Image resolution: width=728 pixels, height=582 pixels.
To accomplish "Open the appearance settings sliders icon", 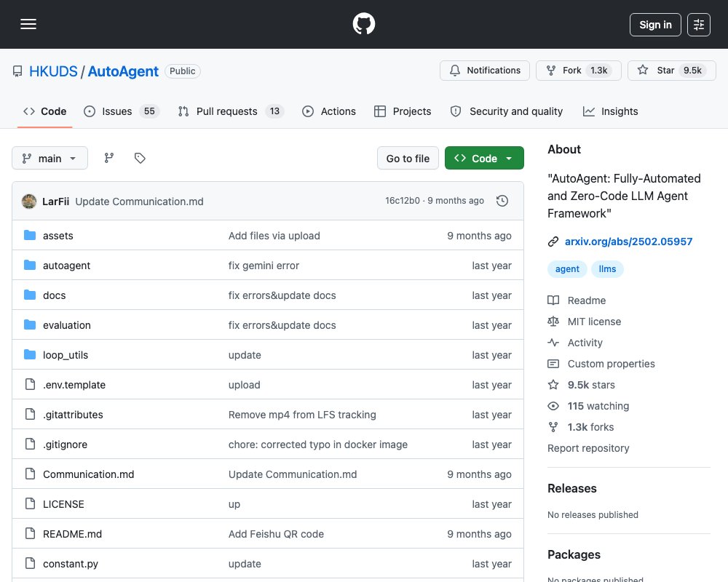I will (698, 25).
